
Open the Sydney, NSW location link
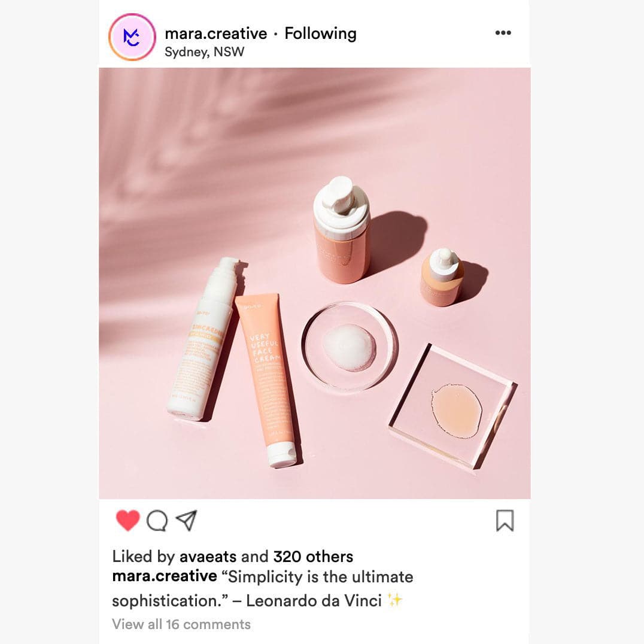(205, 52)
